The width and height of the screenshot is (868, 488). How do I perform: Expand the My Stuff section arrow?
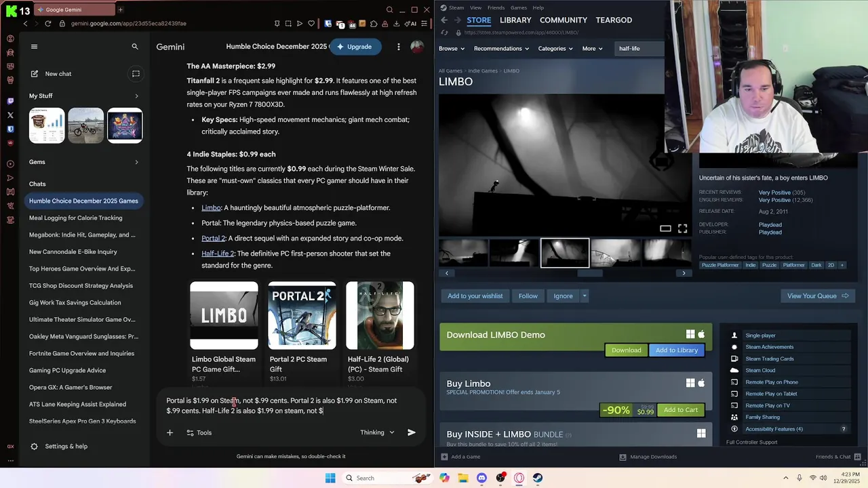click(136, 96)
